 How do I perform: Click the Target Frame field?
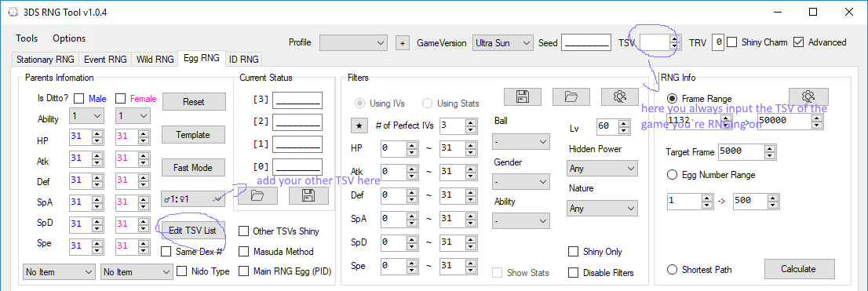coord(747,151)
